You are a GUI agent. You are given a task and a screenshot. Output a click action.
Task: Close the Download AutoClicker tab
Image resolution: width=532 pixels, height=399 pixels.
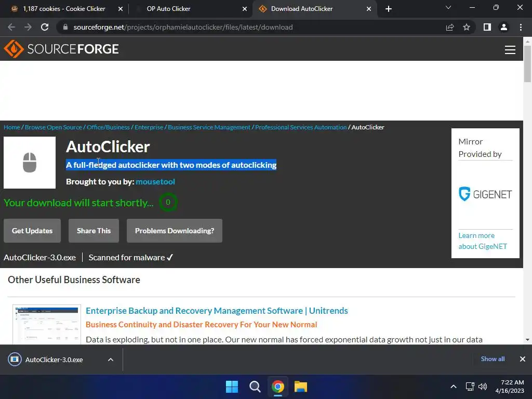tap(369, 9)
